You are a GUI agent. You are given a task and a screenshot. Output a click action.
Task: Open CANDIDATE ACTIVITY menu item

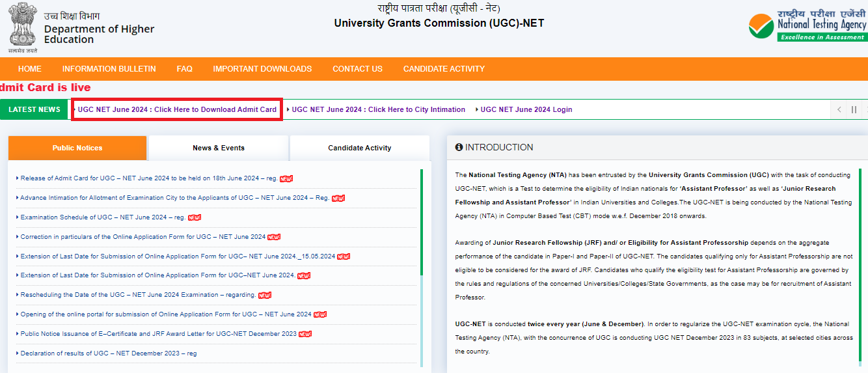tap(444, 68)
